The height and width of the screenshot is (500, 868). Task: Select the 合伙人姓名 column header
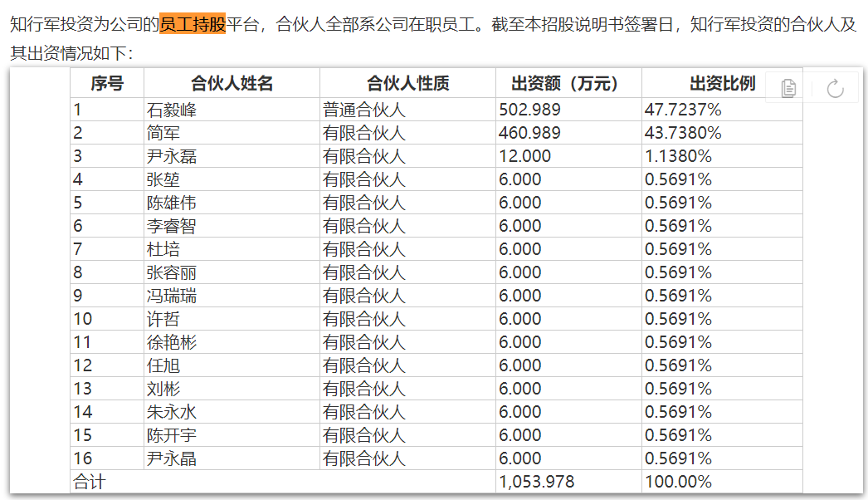(x=232, y=83)
